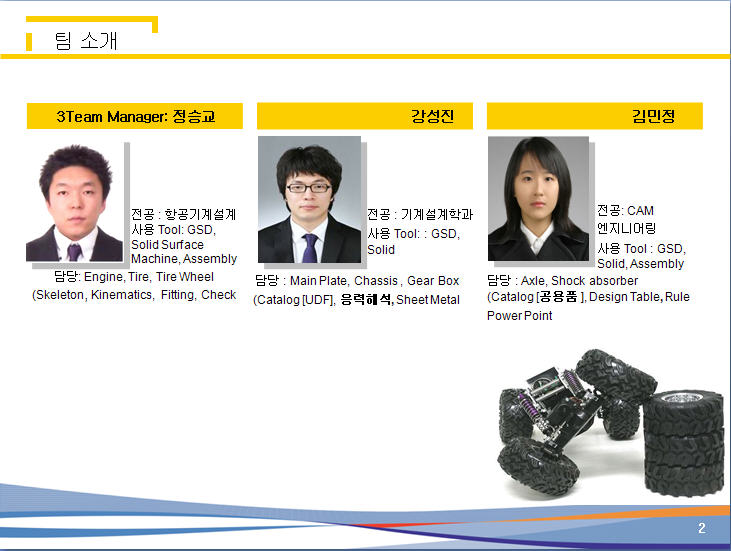
Task: Select the 전공 : 항공기계설계 text
Action: pos(184,214)
